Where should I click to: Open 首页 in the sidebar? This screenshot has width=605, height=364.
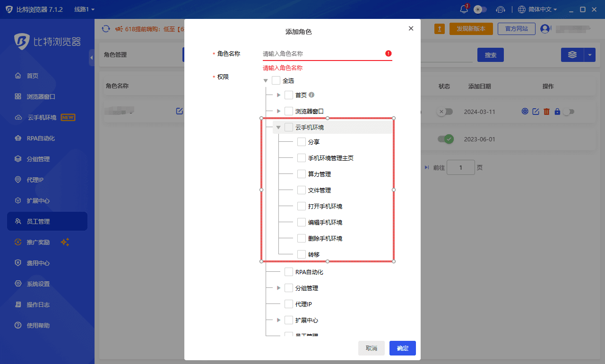[47, 76]
